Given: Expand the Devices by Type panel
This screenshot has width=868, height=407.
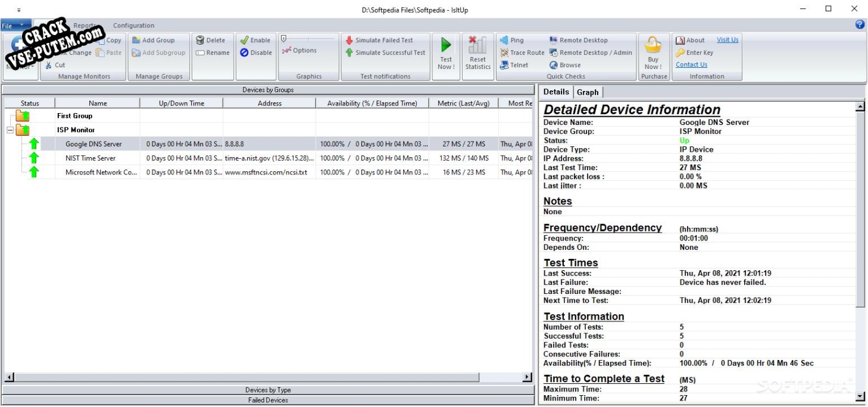Looking at the screenshot, I should coord(268,390).
